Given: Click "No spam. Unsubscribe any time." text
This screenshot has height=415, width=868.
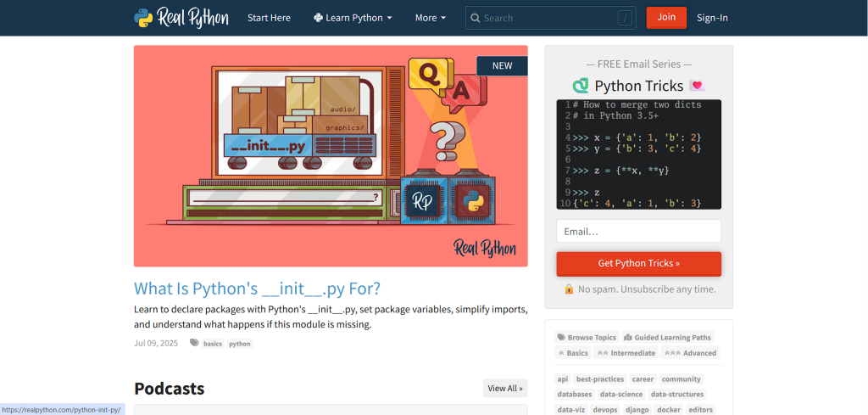Looking at the screenshot, I should tap(647, 289).
